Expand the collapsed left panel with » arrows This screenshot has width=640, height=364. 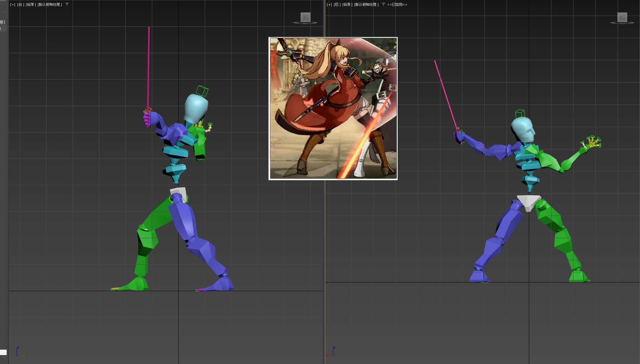point(5,12)
